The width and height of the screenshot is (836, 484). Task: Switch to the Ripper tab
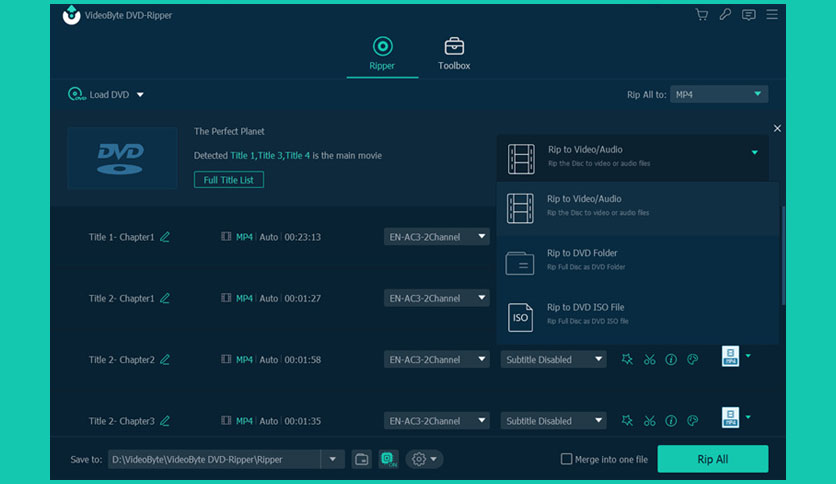tap(382, 53)
